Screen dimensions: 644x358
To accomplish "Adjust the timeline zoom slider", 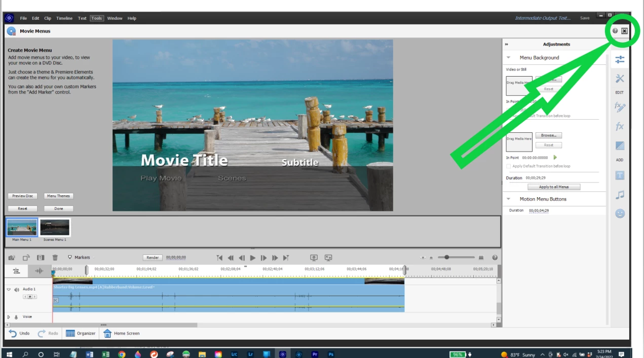I will [x=446, y=258].
